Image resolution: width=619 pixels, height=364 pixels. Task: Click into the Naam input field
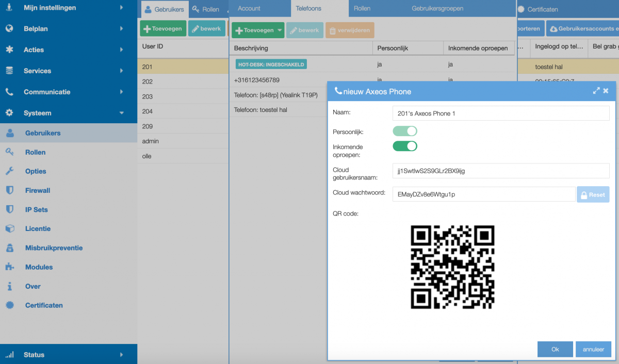(500, 113)
